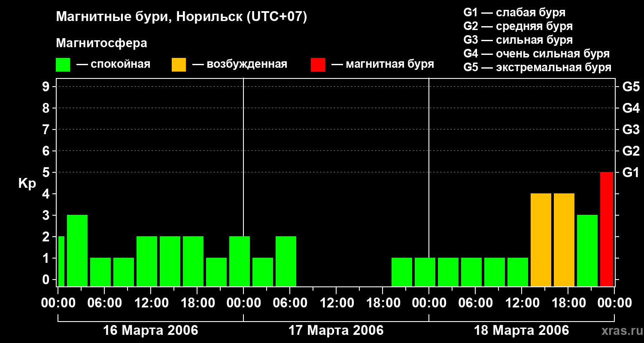644x343 pixels.
Task: Click the right-axis 'G5' level label
Action: pos(631,87)
